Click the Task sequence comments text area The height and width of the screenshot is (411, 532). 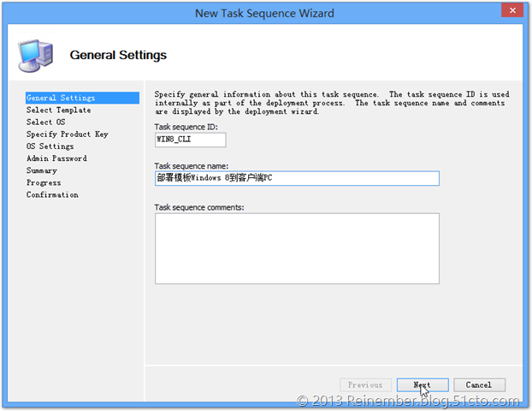tap(297, 248)
